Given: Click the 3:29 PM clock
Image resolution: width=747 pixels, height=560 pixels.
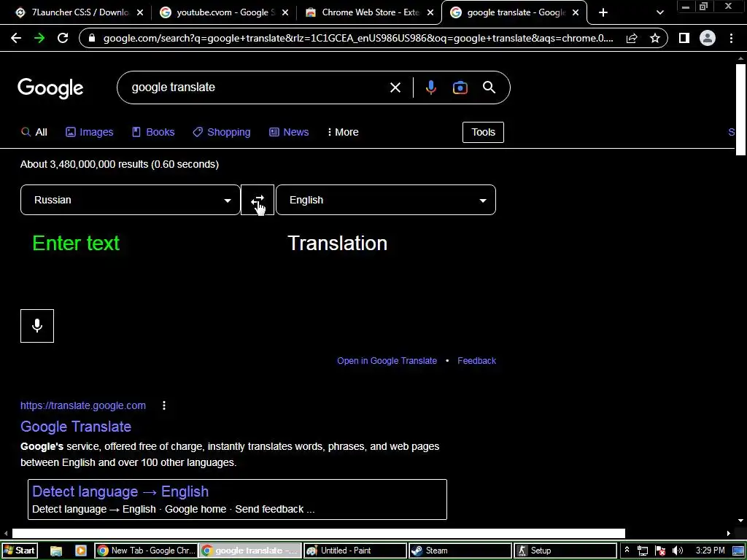Looking at the screenshot, I should point(710,551).
